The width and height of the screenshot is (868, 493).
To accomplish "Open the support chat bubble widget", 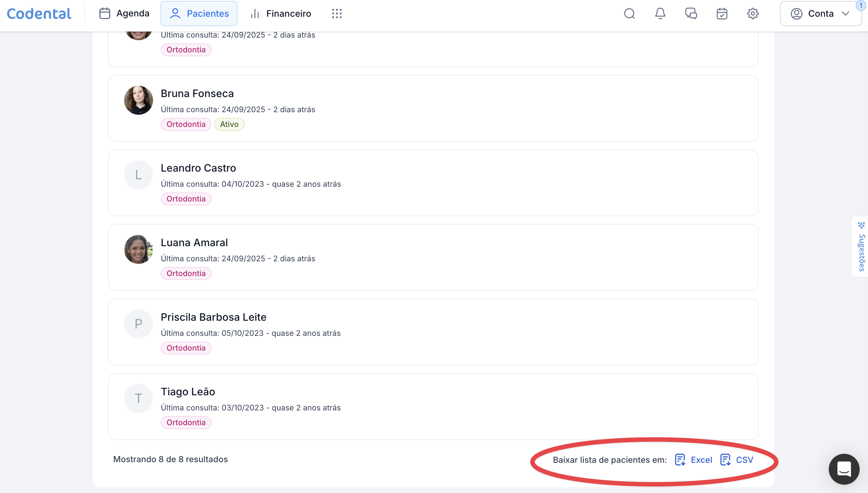I will [x=844, y=469].
